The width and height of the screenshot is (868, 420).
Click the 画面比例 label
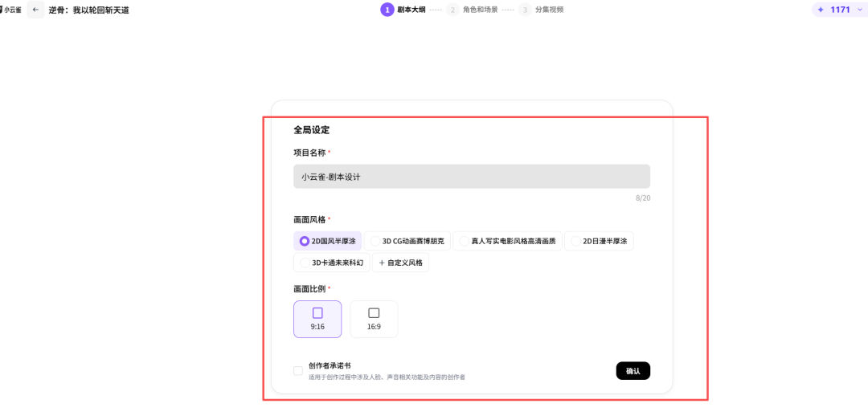pyautogui.click(x=309, y=289)
